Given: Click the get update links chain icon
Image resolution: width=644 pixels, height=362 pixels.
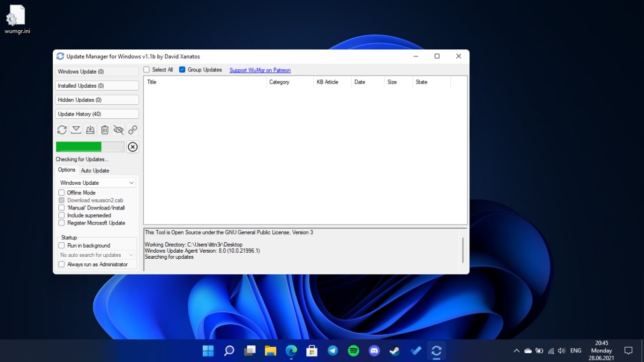Looking at the screenshot, I should point(132,130).
